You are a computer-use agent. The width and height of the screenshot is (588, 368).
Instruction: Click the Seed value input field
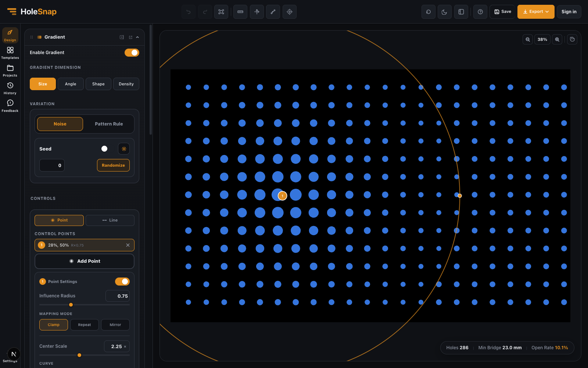(52, 165)
